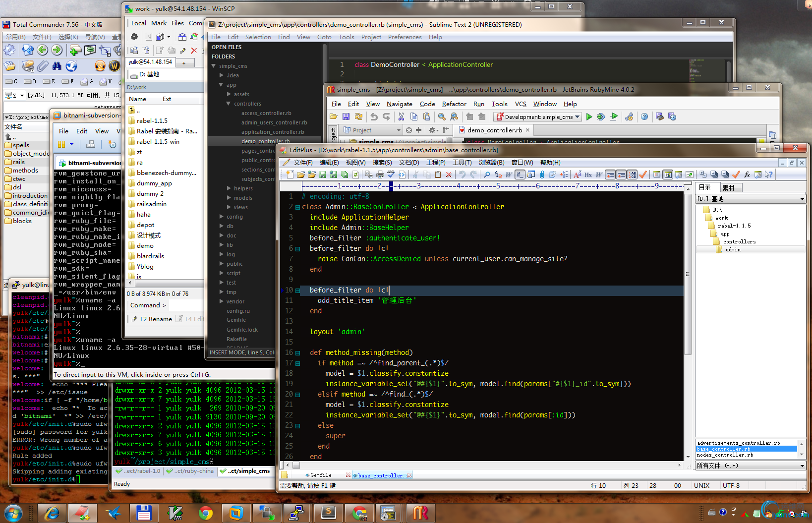Toggle the fold marker on line 6
This screenshot has height=523, width=812.
[297, 249]
